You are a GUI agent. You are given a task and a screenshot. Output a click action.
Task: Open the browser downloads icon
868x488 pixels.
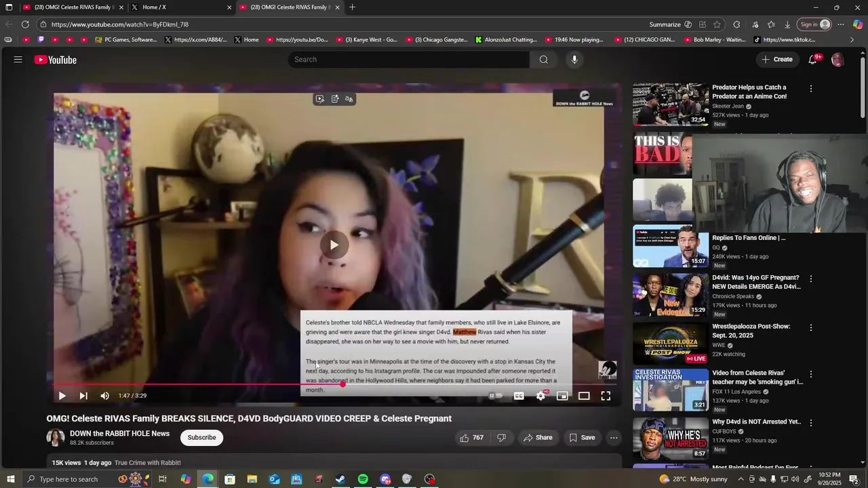point(787,24)
